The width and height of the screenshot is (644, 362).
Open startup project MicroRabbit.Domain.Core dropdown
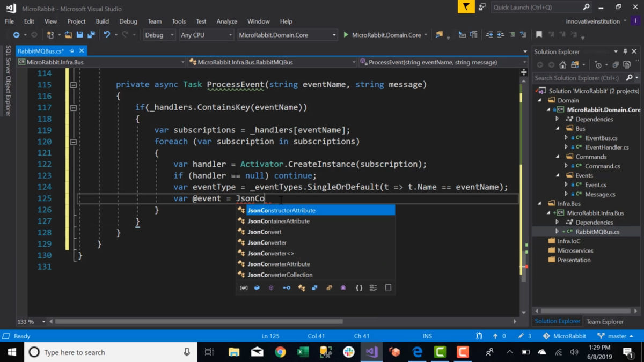click(287, 35)
